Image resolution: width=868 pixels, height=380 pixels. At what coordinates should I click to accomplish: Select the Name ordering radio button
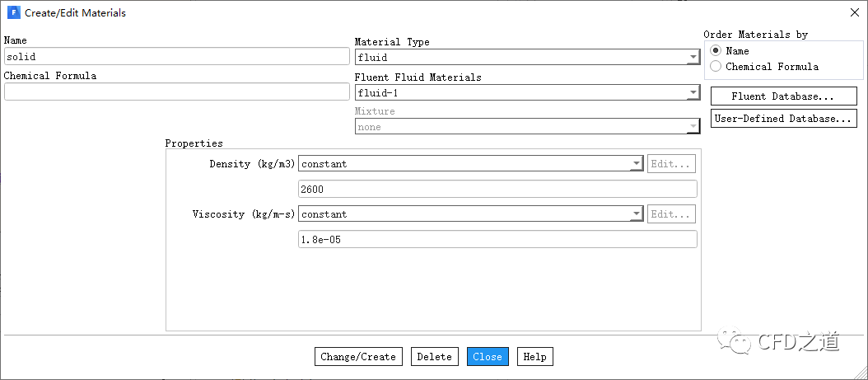click(716, 51)
